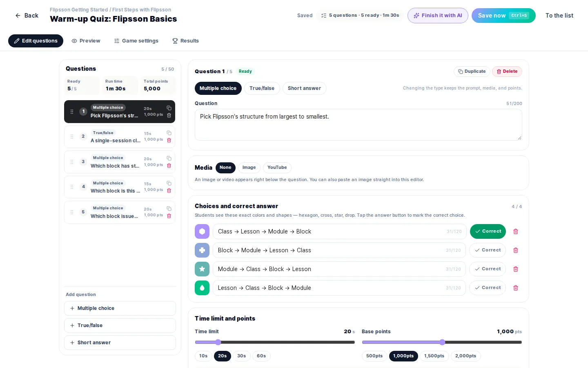Click the trash icon on question 1 row
Screen dimensions: 588x368
(169, 115)
